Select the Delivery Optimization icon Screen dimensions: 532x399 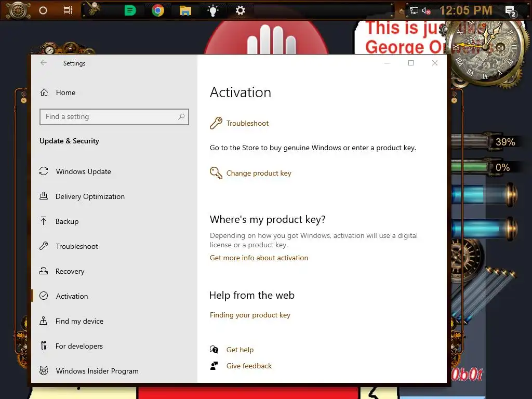tap(44, 196)
